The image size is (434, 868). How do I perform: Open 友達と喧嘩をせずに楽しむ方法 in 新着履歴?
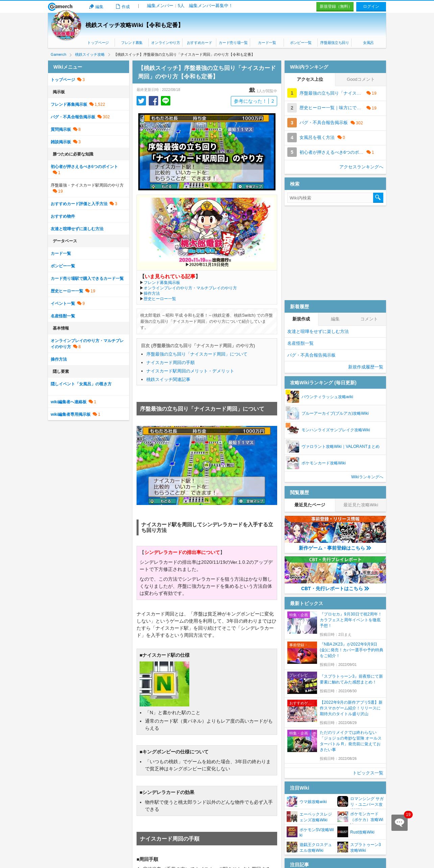(318, 332)
